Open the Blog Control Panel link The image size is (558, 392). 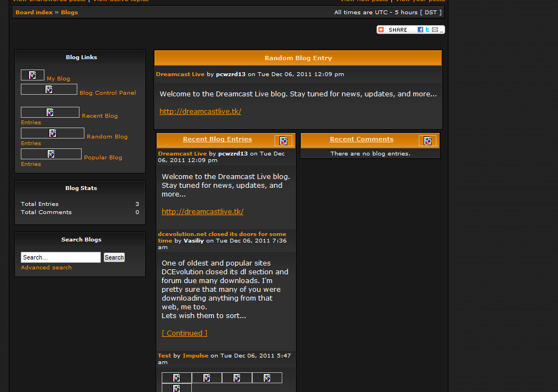108,93
